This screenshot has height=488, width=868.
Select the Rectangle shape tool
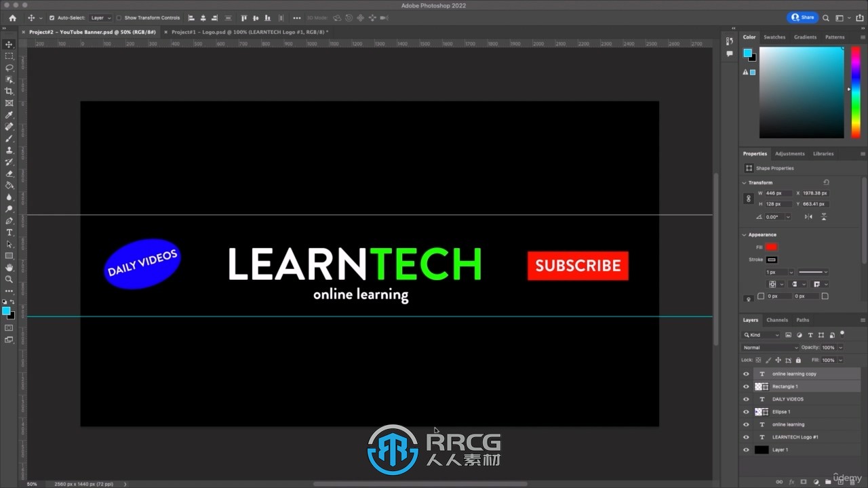(x=9, y=256)
